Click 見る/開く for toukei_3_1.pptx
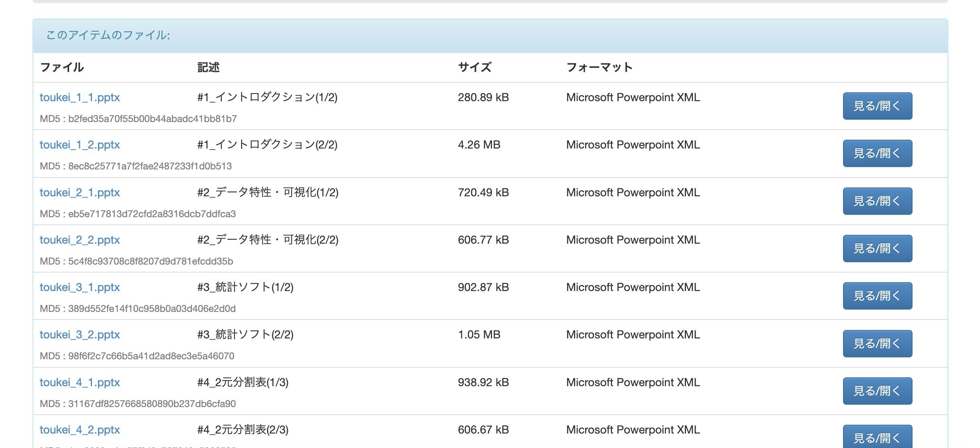 (877, 296)
